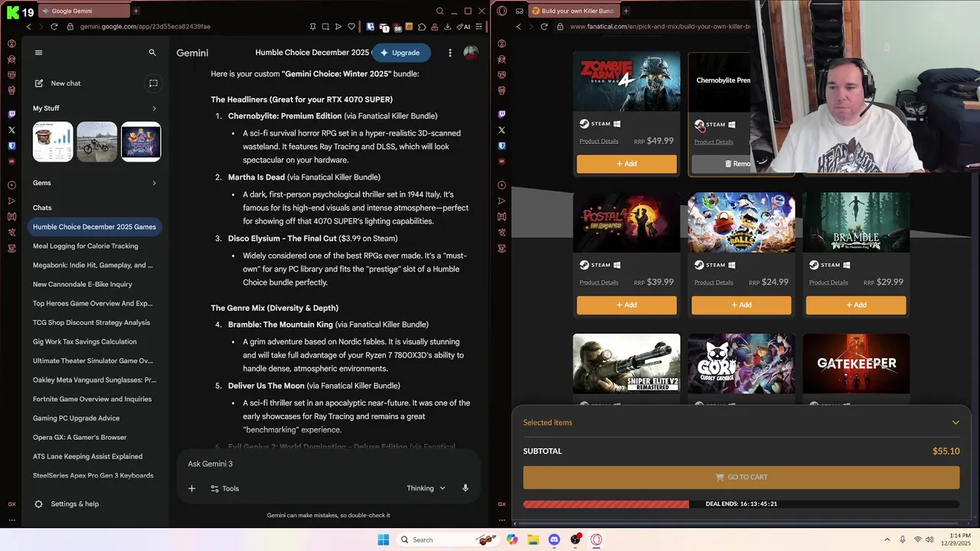Click Search tabs magnifier in Gemini window title bar
Viewport: 980px width, 551px height.
(x=439, y=11)
